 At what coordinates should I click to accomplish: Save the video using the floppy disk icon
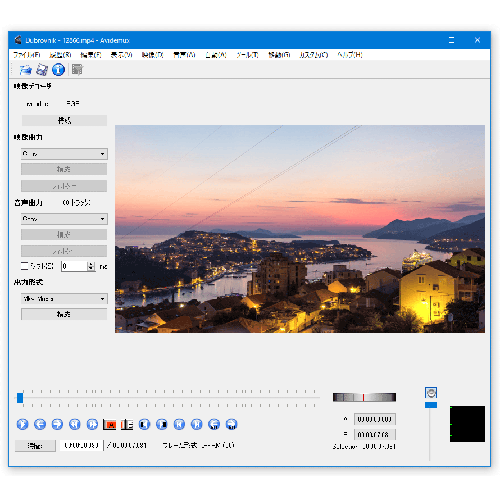tap(42, 70)
